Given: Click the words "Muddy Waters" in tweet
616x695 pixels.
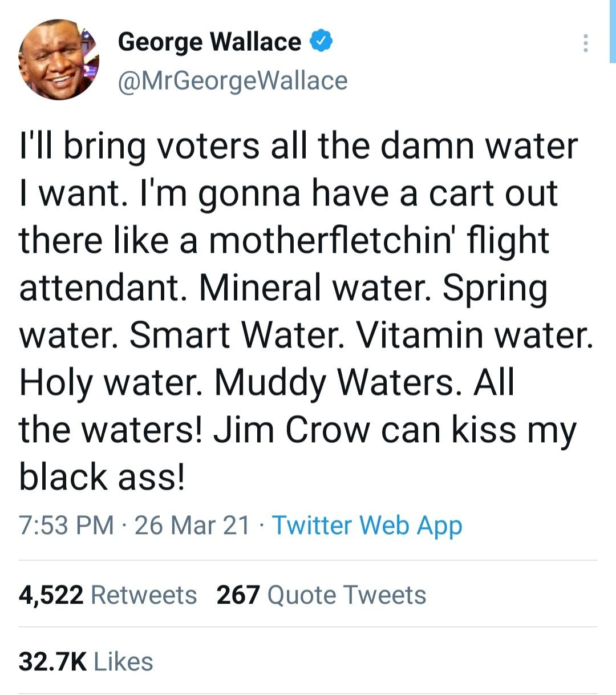Looking at the screenshot, I should (335, 382).
